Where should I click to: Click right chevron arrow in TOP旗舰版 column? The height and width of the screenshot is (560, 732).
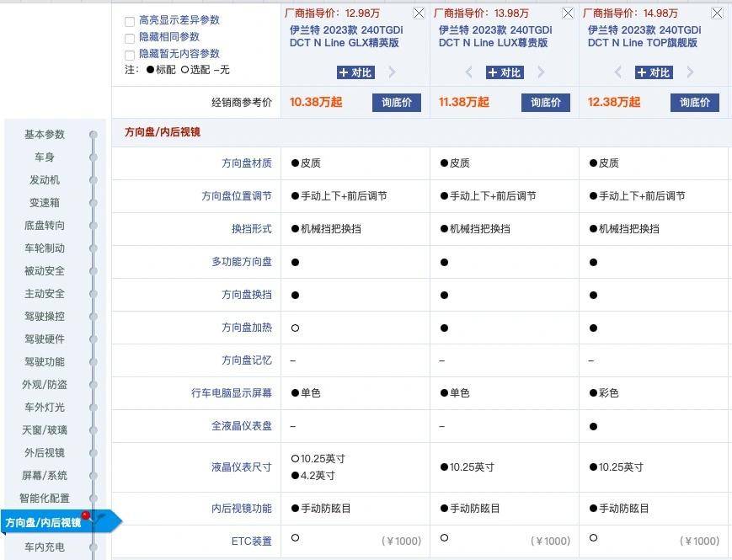690,72
